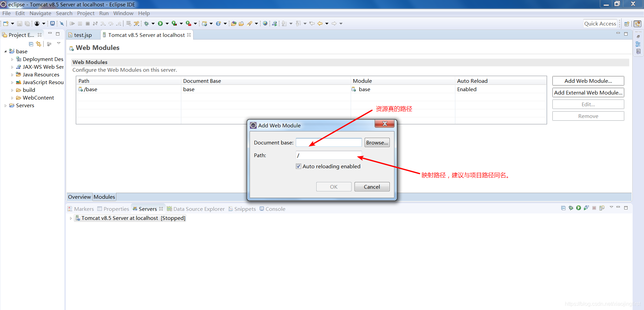Click the New Java Class toolbar icon

coord(218,23)
